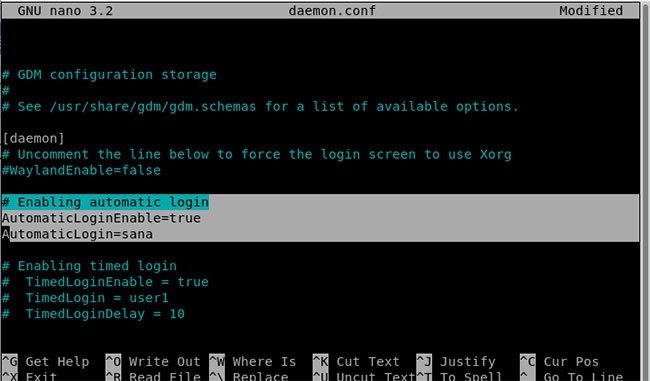Place cursor on [daemon] section header

click(x=34, y=138)
